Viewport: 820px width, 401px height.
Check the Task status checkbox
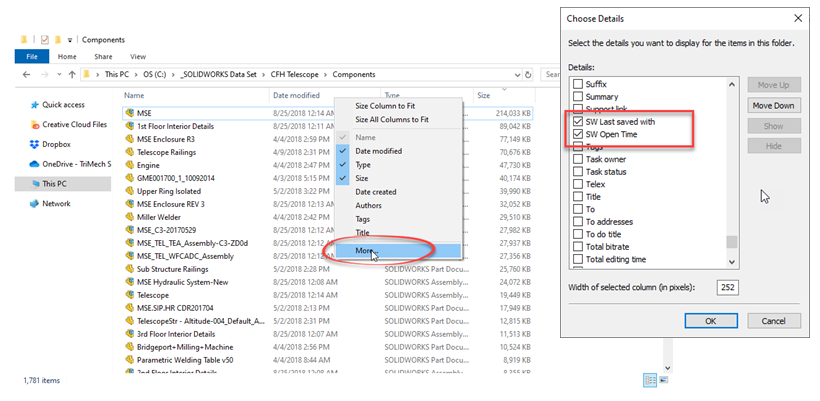[x=578, y=171]
